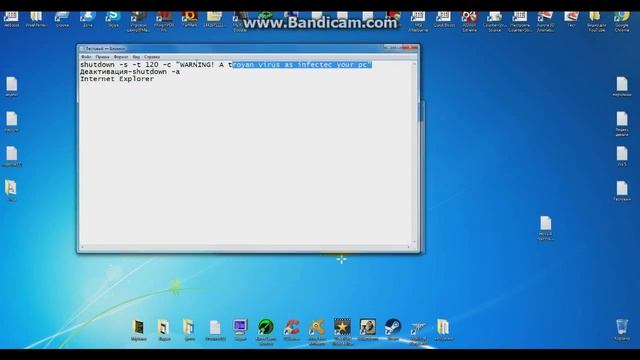
Task: Select the Counter-Strike Source desktop shortcut
Action: pyautogui.click(x=494, y=21)
